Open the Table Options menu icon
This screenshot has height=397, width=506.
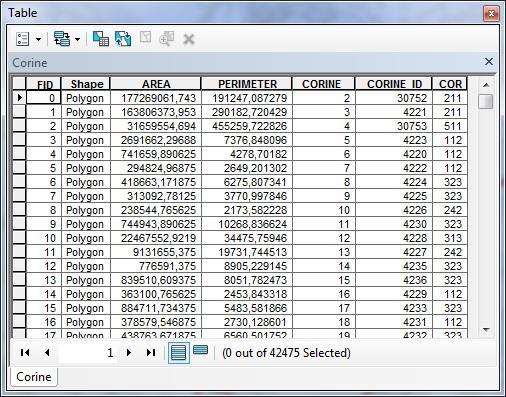coord(23,39)
